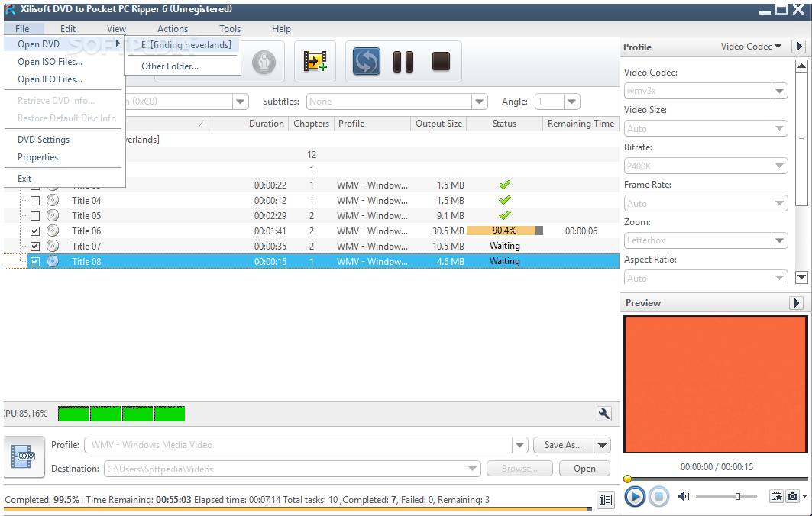Stop the conversion
This screenshot has height=516, width=812.
click(x=442, y=61)
